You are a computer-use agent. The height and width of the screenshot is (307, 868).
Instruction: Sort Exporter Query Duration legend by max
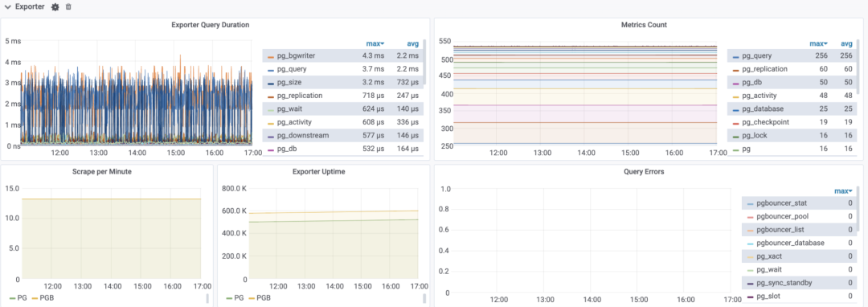[375, 43]
